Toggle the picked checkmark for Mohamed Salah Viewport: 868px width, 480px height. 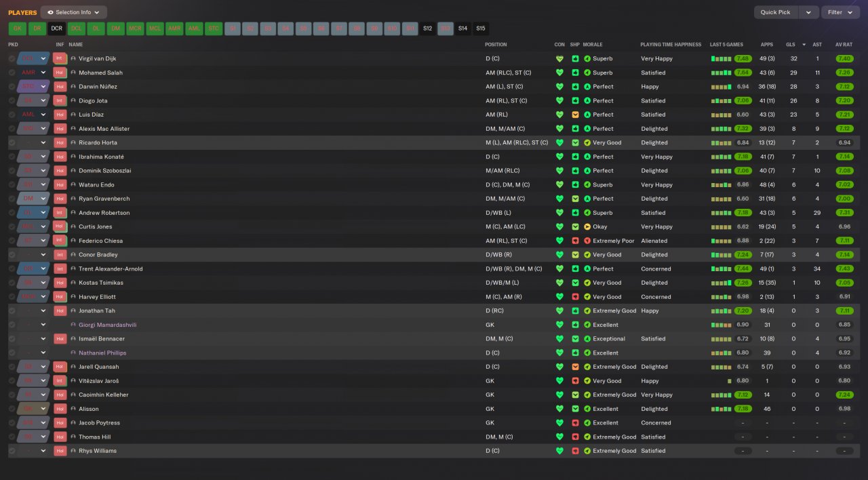[x=12, y=73]
